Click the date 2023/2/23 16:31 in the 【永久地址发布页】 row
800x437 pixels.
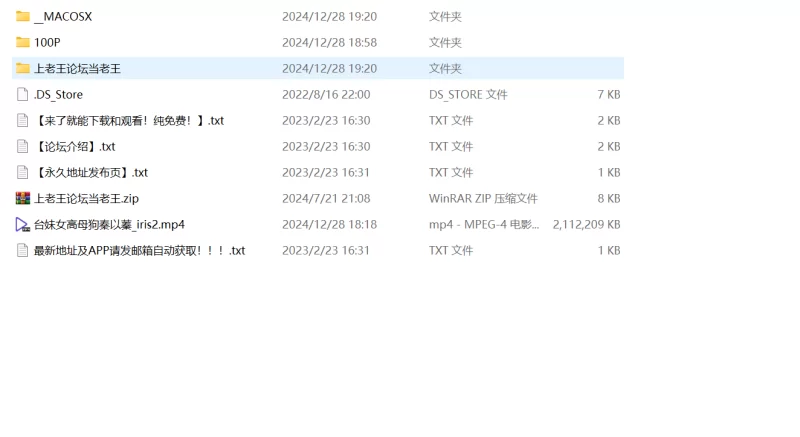(326, 172)
